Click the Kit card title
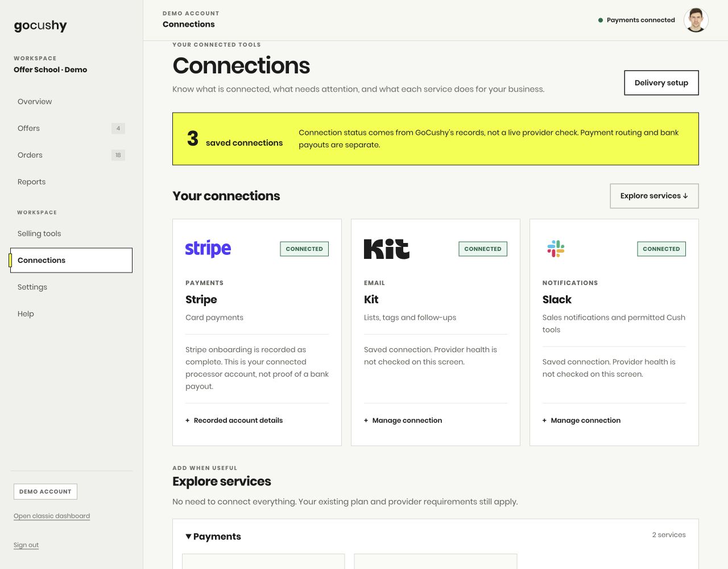The width and height of the screenshot is (728, 569). (371, 300)
